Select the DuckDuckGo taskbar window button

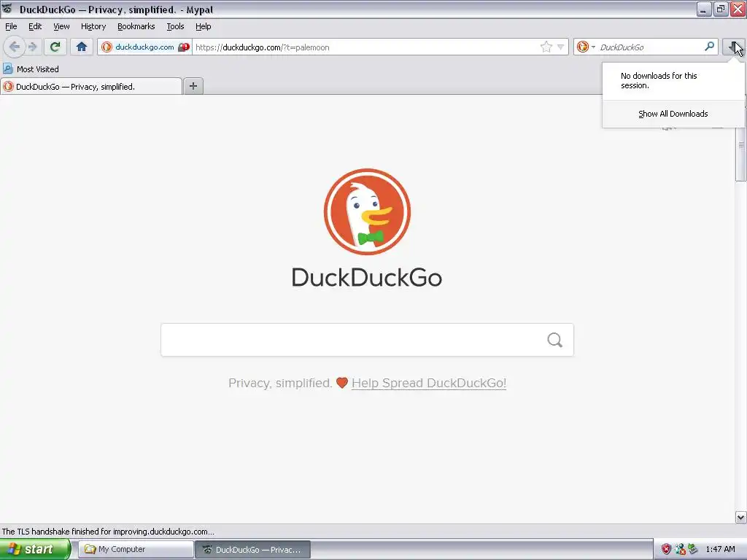253,549
